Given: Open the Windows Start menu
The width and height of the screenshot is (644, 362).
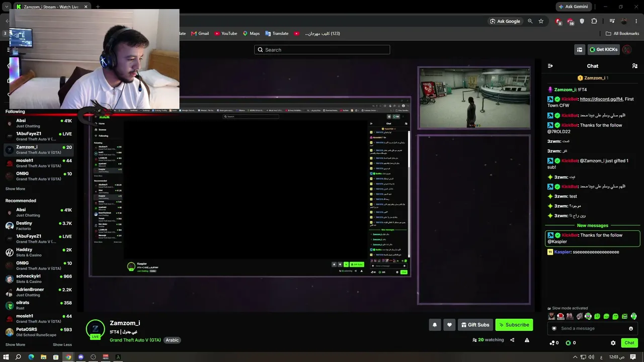Looking at the screenshot, I should (6, 357).
